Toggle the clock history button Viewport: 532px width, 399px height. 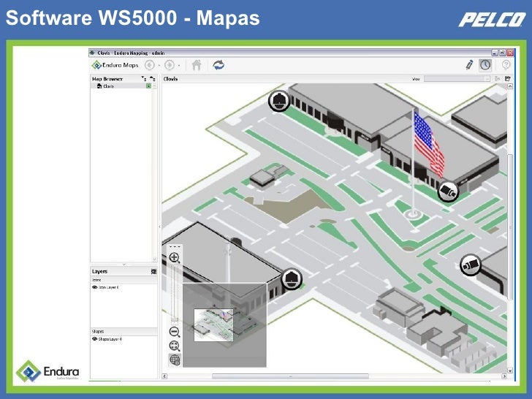(x=485, y=65)
